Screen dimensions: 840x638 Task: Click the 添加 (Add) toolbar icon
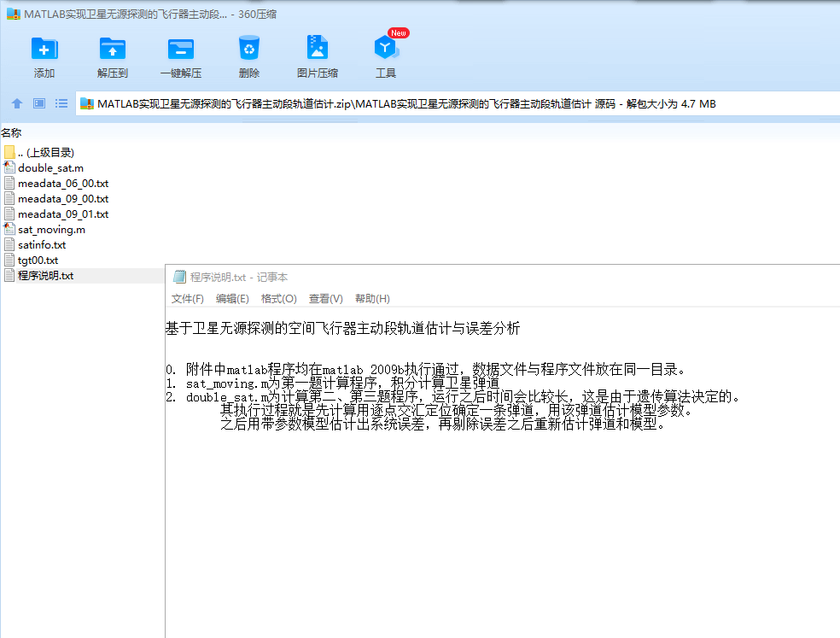tap(44, 48)
